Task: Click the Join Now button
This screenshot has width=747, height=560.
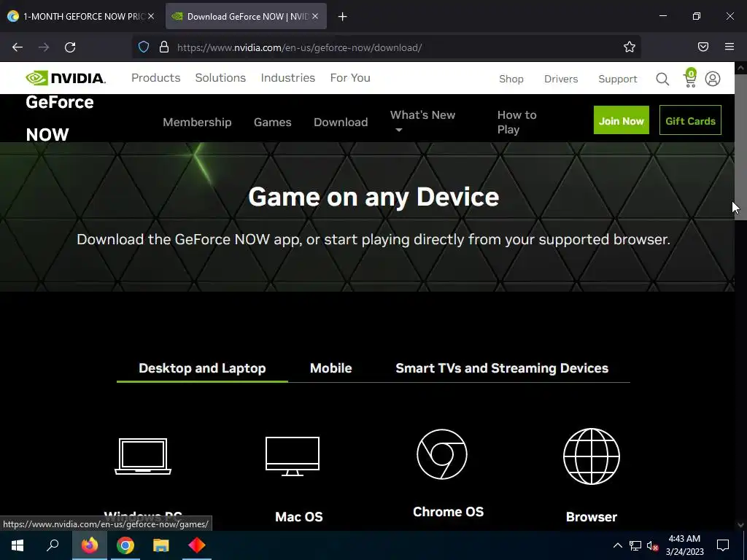Action: (622, 120)
